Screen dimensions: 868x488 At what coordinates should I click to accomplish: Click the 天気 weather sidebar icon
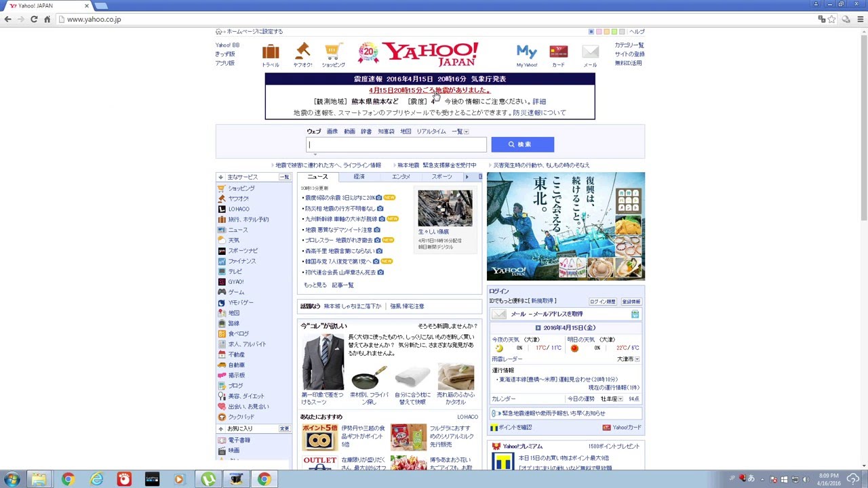click(x=222, y=241)
